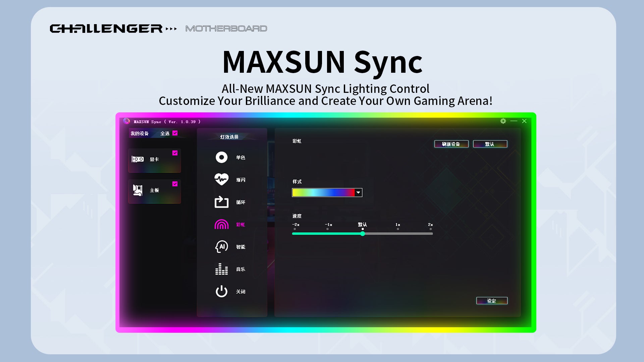Open the rainbow style dropdown arrow
The width and height of the screenshot is (644, 362).
point(358,192)
